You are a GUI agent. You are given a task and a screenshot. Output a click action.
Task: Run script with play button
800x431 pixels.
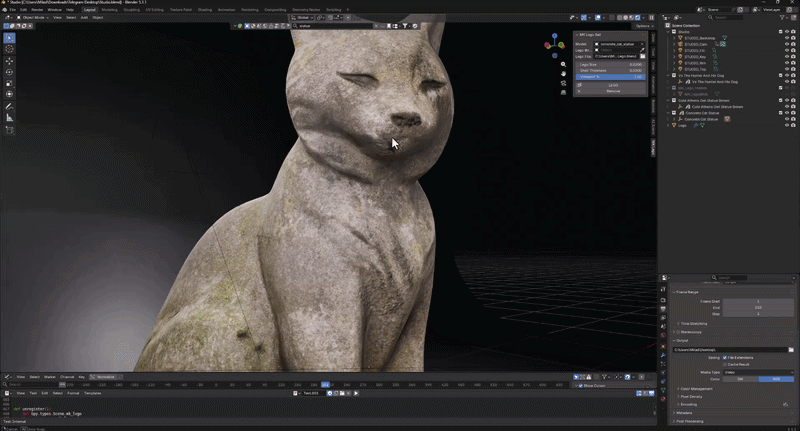tap(356, 393)
